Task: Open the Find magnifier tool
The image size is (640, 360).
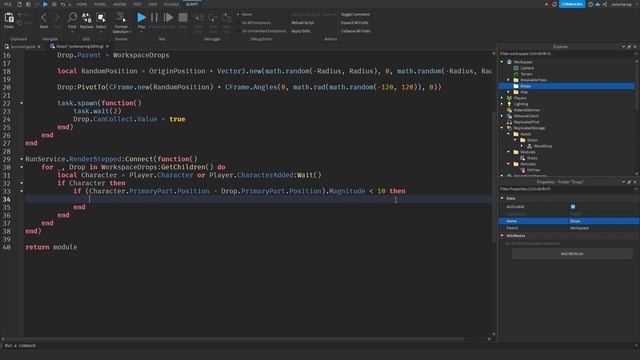Action: tap(72, 17)
